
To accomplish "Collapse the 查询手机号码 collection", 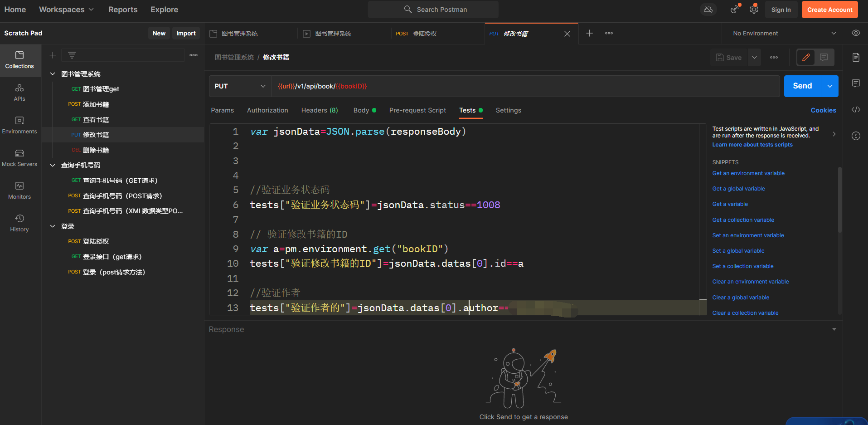I will 53,165.
